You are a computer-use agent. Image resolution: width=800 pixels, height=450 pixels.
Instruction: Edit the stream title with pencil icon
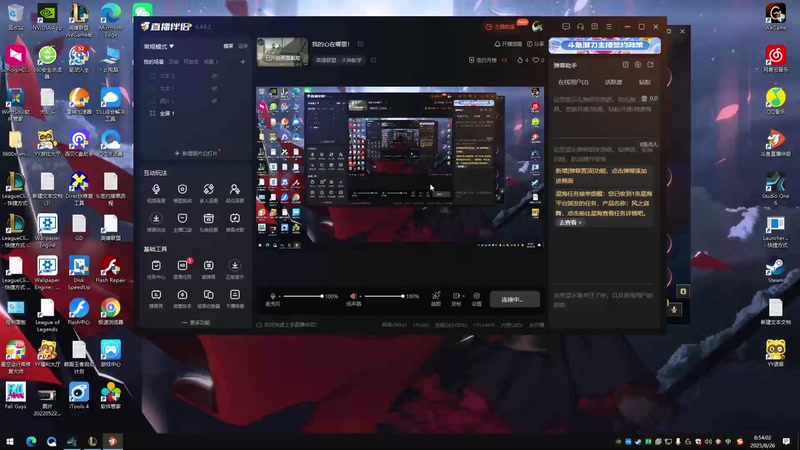[361, 44]
